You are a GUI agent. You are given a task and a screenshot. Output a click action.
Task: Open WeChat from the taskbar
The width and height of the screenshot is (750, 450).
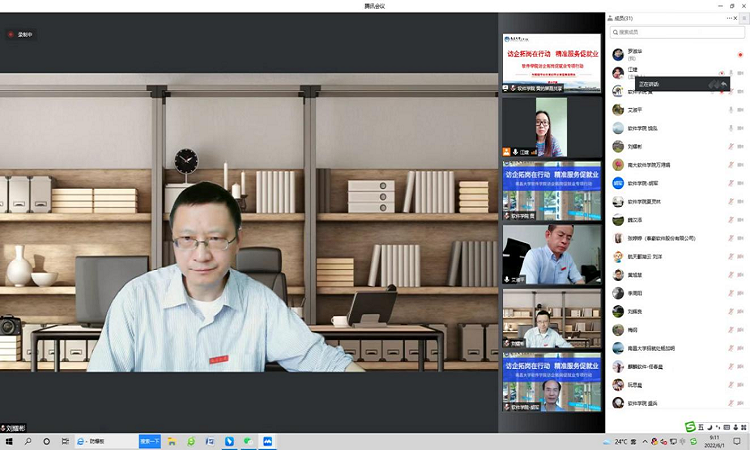pos(248,441)
